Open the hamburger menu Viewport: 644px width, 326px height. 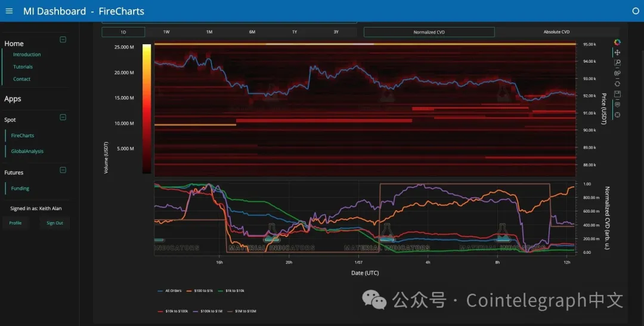coord(9,11)
